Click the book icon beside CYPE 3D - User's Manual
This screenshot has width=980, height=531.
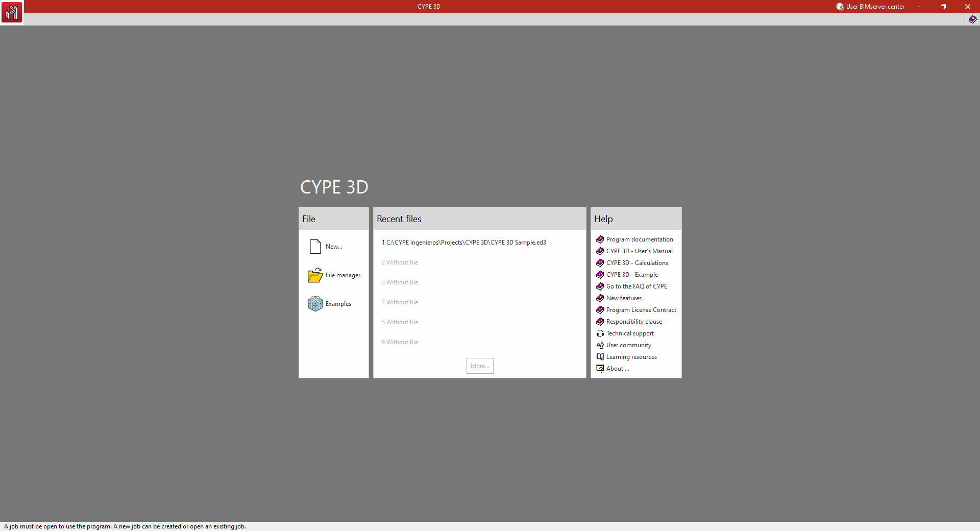tap(600, 251)
